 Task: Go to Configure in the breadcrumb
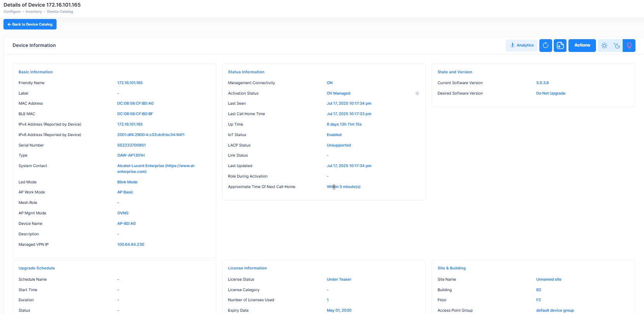pos(12,12)
